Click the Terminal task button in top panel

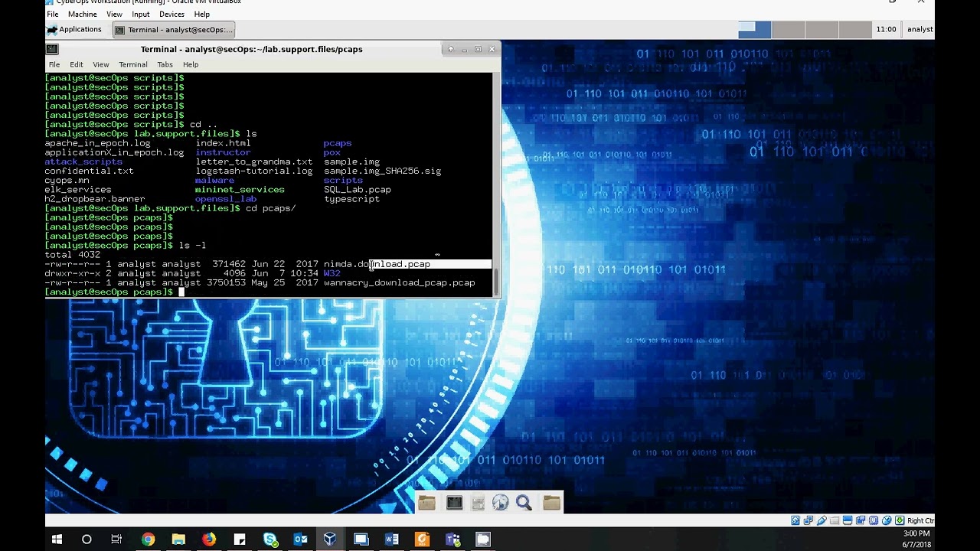tap(174, 30)
